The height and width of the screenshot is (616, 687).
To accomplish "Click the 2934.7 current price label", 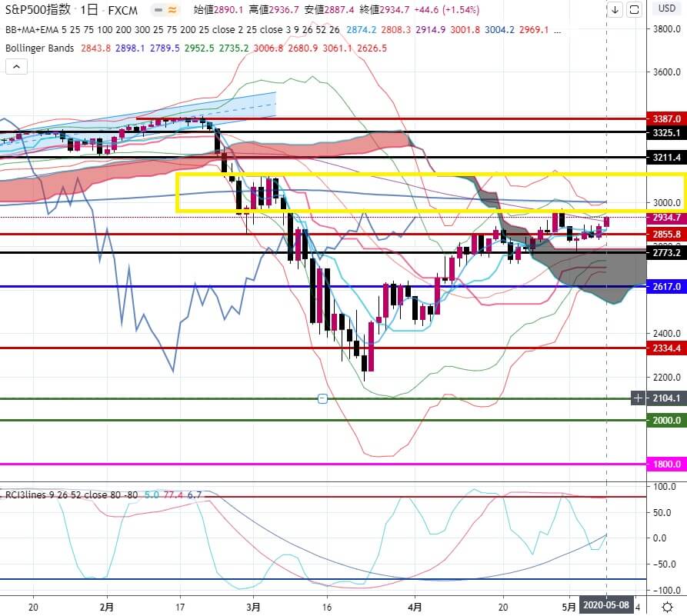I will pos(666,218).
